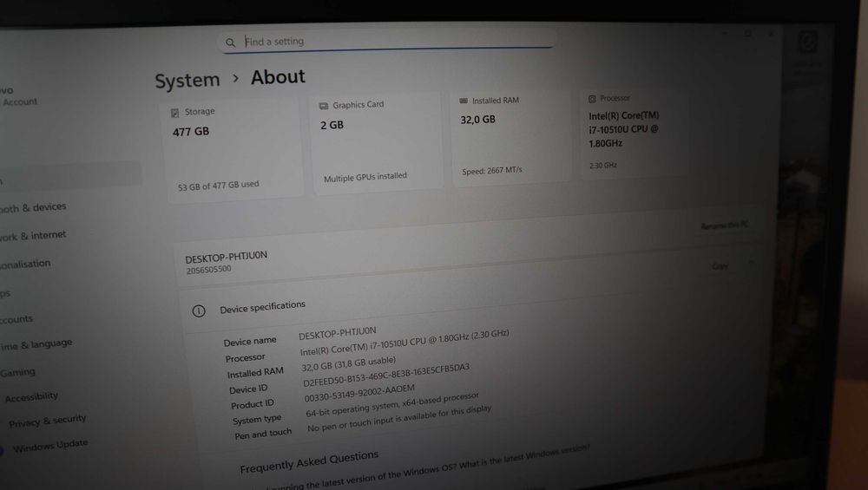This screenshot has width=868, height=490.
Task: Click the Storage drive icon
Action: 175,113
